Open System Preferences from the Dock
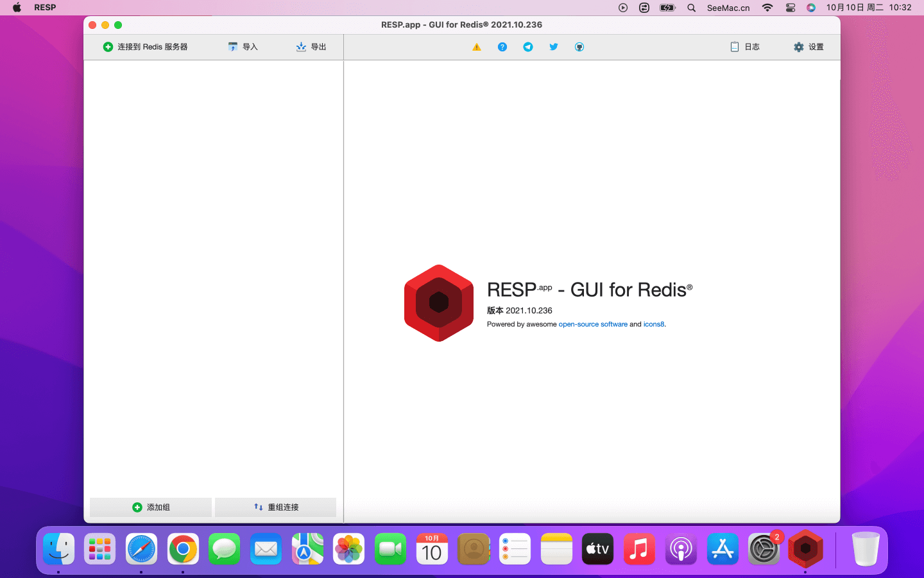Screen dimensions: 924x578 (764, 549)
